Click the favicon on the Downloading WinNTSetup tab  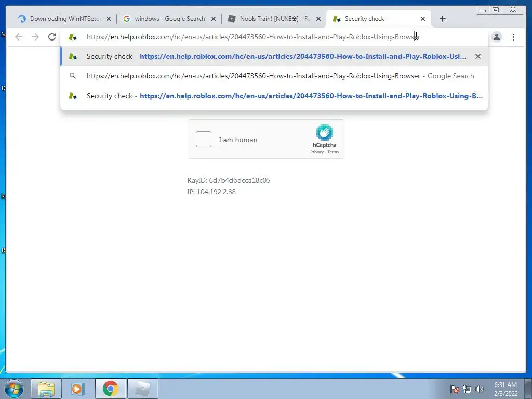[22, 19]
